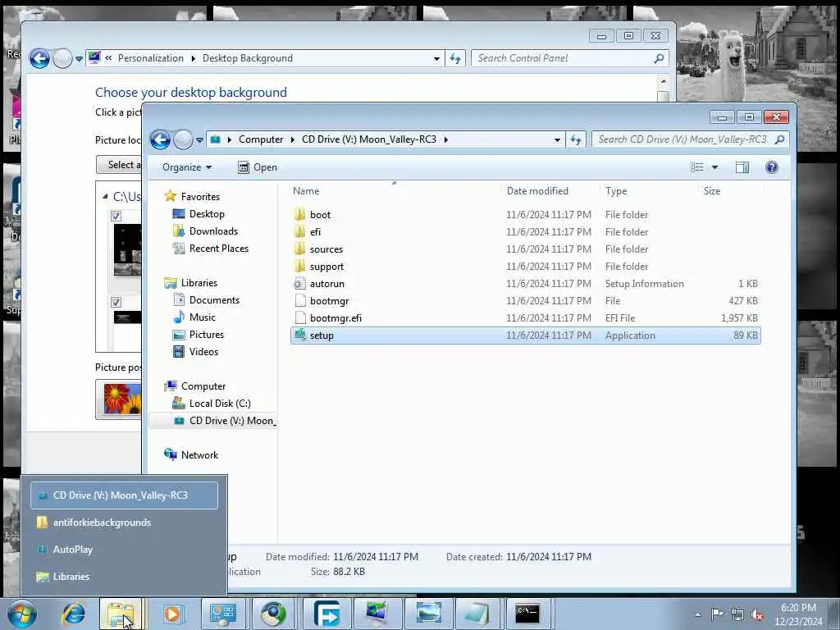Expand the arrow after Moon_Valley-RC3 breadcrumb

[x=445, y=139]
